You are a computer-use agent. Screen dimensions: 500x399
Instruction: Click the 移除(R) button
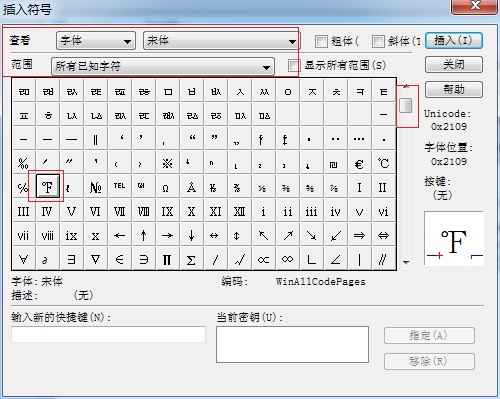pyautogui.click(x=429, y=361)
